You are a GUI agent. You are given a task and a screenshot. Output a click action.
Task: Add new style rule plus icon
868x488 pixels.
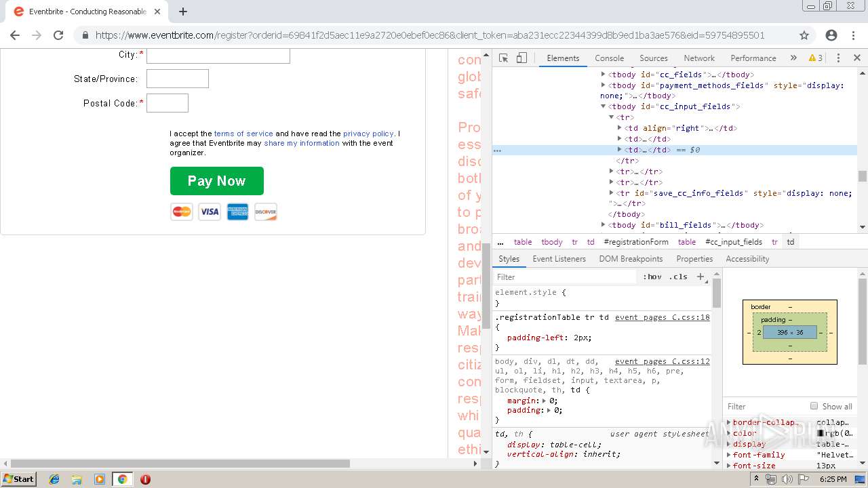pyautogui.click(x=701, y=277)
